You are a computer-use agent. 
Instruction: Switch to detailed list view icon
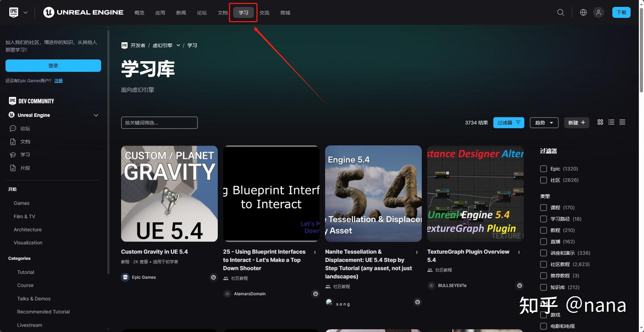pyautogui.click(x=611, y=122)
